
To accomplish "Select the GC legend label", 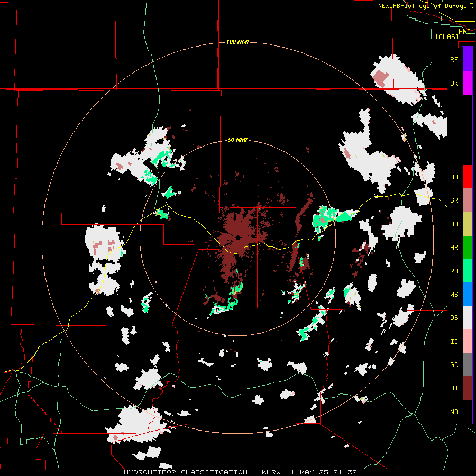I will click(x=454, y=364).
